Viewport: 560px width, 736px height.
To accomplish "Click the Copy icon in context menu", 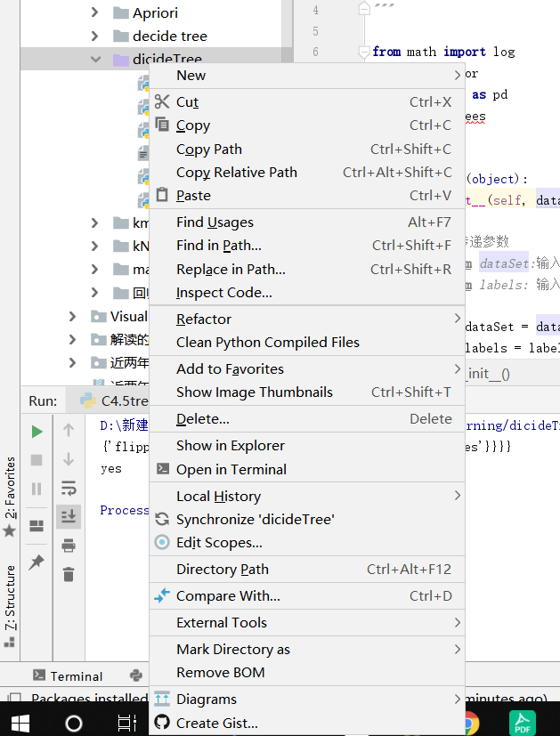I will click(162, 125).
